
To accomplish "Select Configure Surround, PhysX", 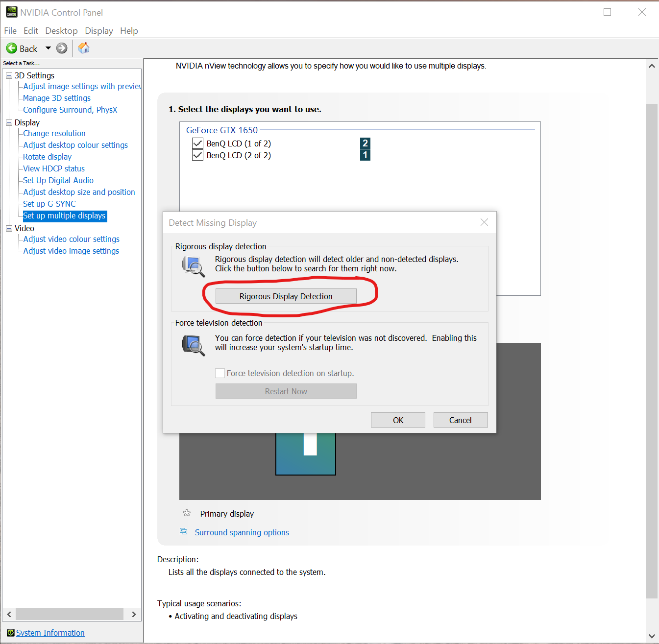I will point(70,110).
